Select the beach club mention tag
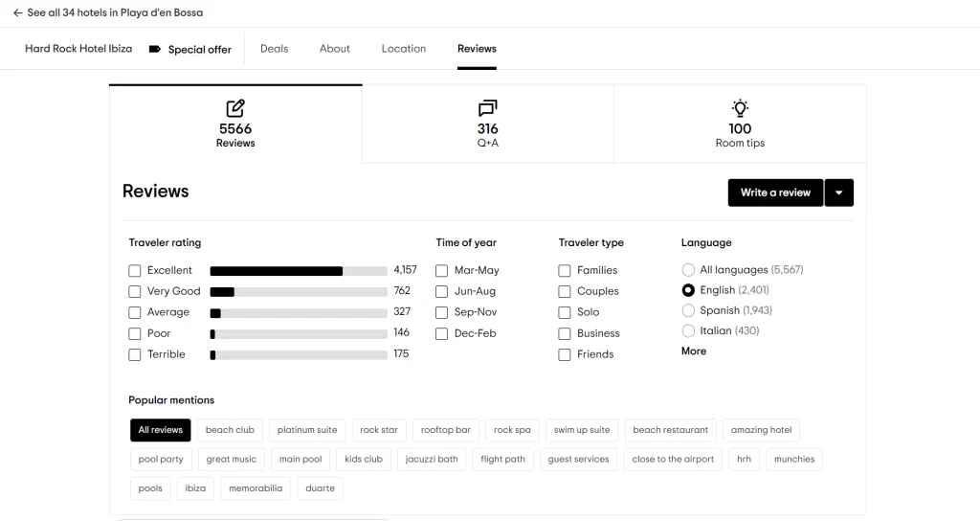The image size is (980, 521). point(230,430)
